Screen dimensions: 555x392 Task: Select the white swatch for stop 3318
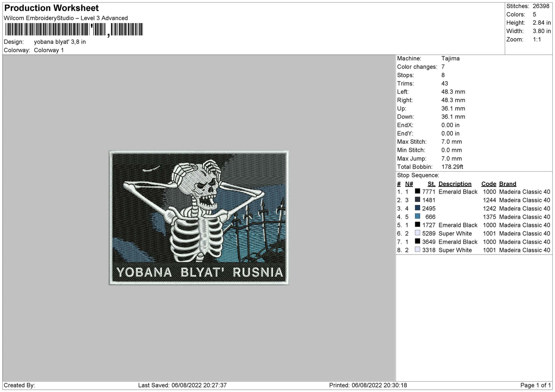(417, 250)
